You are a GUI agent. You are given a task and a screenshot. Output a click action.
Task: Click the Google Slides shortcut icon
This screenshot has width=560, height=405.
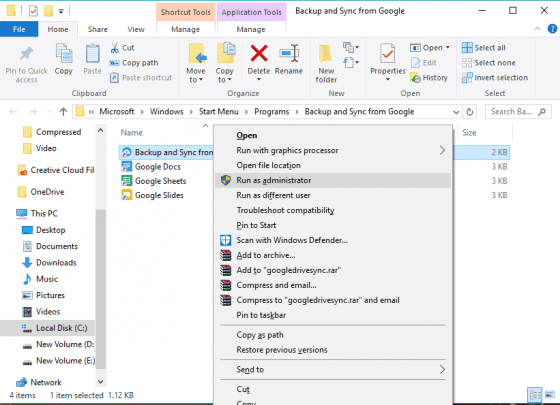pyautogui.click(x=126, y=195)
